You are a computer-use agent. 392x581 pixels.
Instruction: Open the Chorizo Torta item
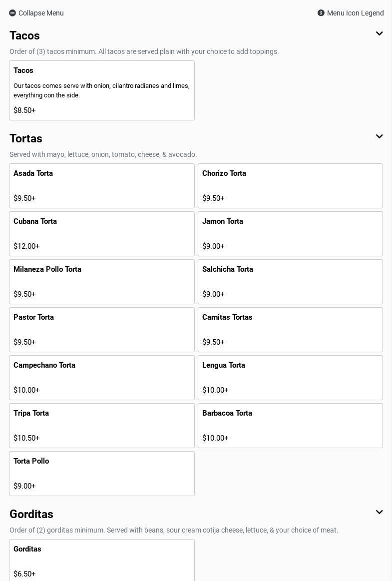[x=290, y=186]
